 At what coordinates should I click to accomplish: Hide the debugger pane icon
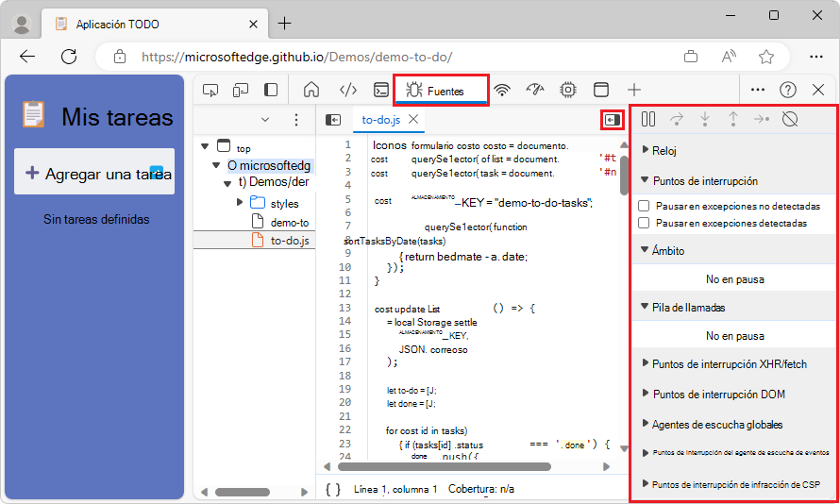click(613, 120)
